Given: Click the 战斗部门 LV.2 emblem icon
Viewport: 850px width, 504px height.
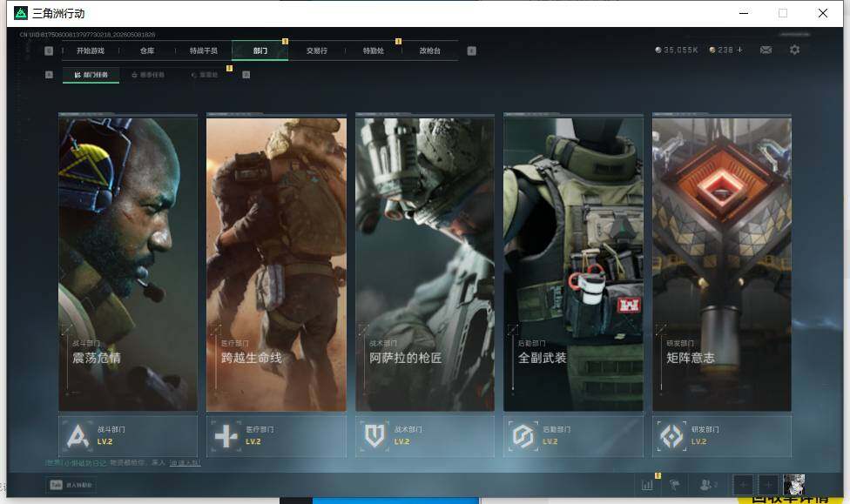Looking at the screenshot, I should pyautogui.click(x=78, y=436).
